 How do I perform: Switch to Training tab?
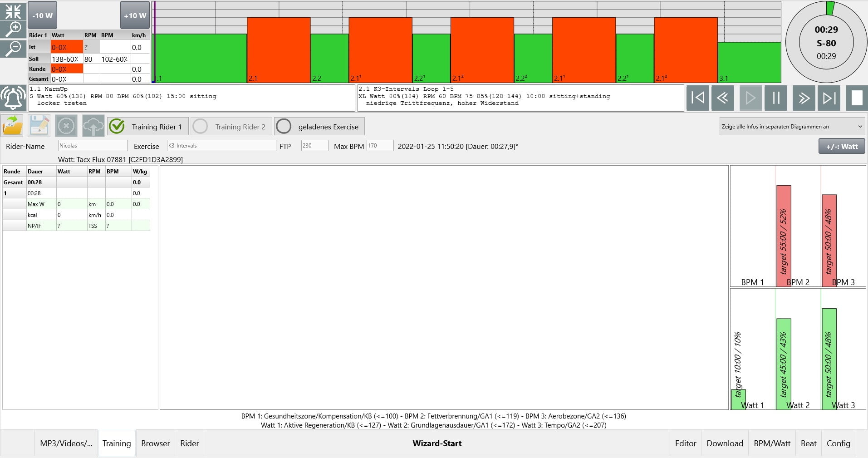pos(117,443)
